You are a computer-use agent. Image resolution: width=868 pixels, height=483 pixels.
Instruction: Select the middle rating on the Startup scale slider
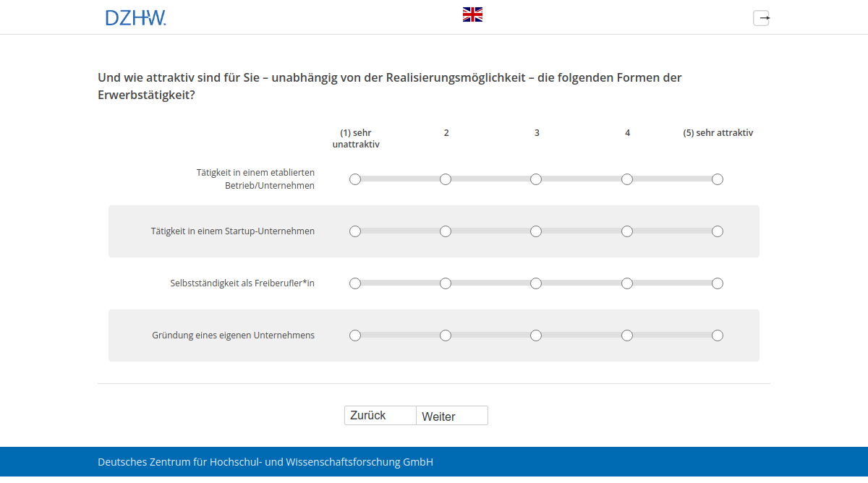point(536,231)
